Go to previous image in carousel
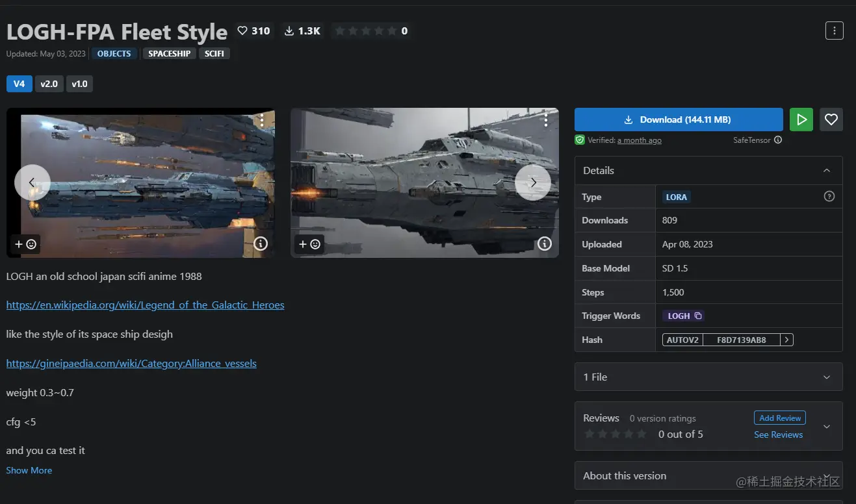 coord(32,183)
